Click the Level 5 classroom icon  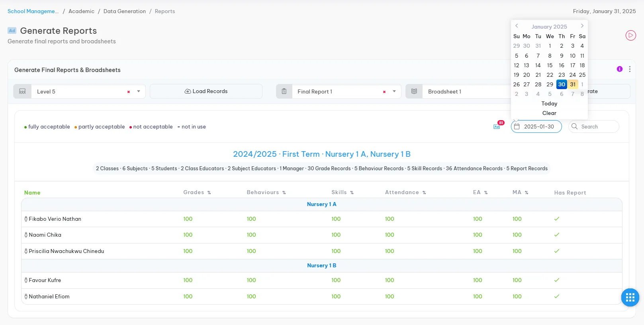tap(22, 91)
